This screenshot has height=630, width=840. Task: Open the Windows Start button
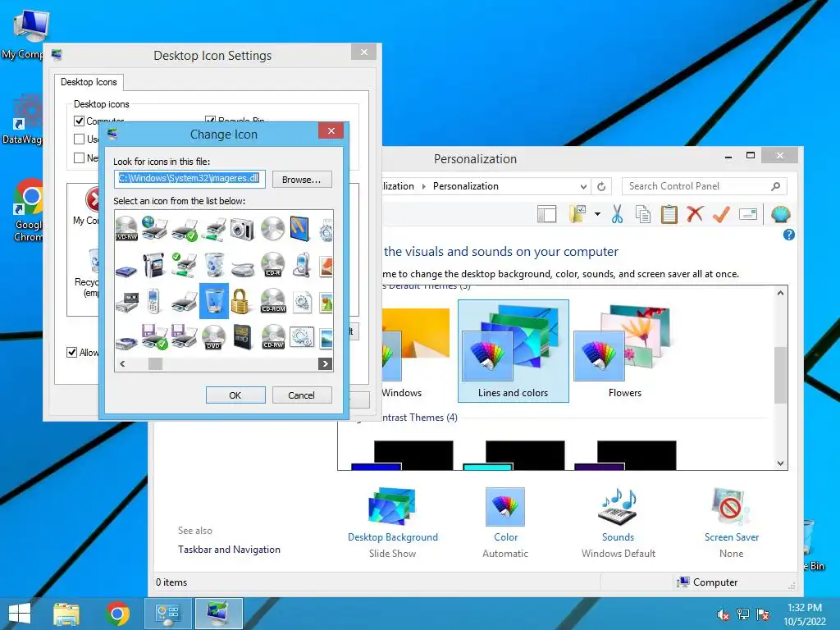tap(20, 614)
